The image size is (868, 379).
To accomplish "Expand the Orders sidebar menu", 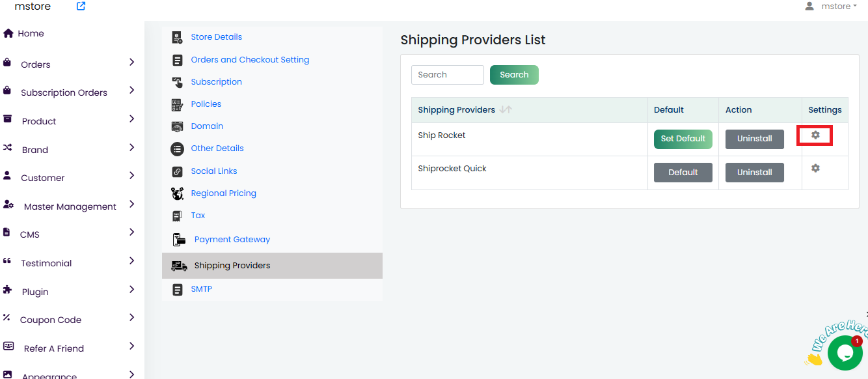I will click(x=131, y=63).
